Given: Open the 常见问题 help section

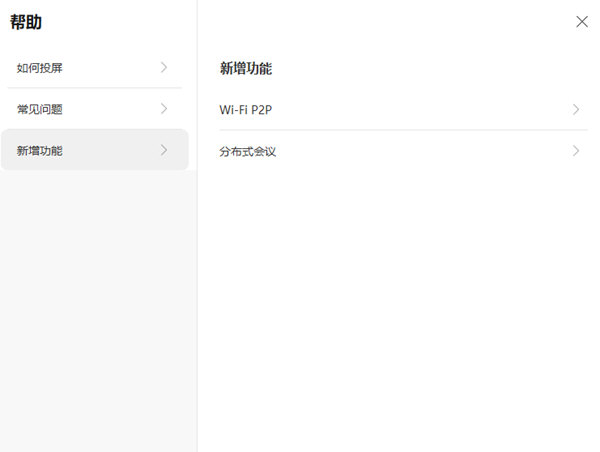Looking at the screenshot, I should (x=95, y=109).
